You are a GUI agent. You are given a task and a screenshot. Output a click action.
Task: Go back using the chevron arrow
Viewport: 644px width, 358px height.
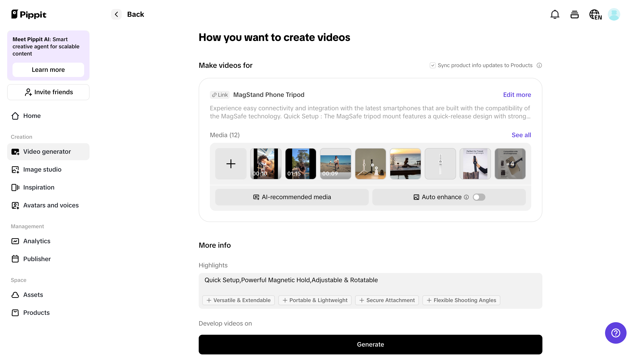[x=116, y=14]
